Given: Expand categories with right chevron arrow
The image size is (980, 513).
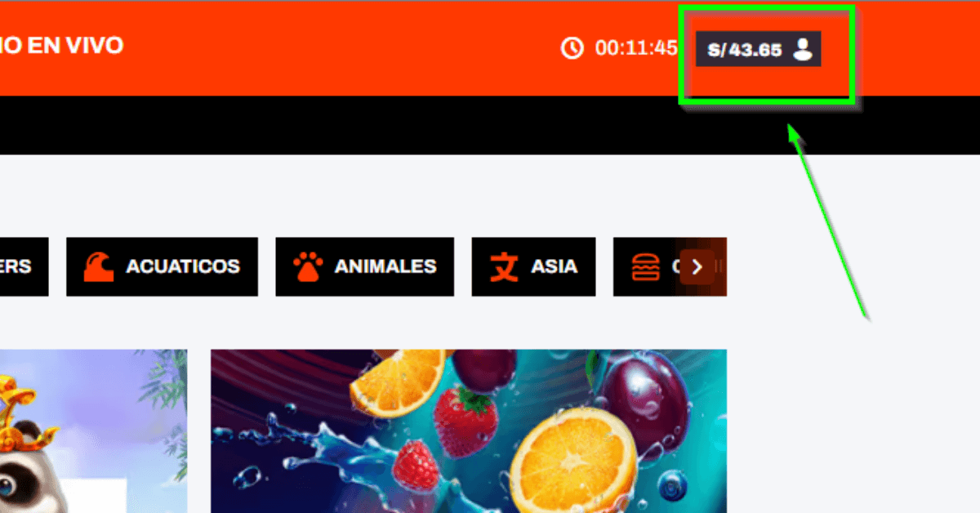Looking at the screenshot, I should tap(697, 266).
